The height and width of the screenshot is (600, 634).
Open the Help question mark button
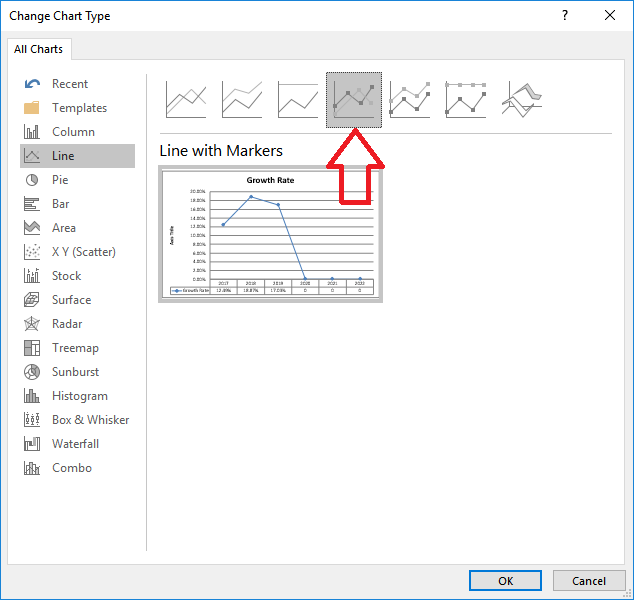[x=565, y=15]
